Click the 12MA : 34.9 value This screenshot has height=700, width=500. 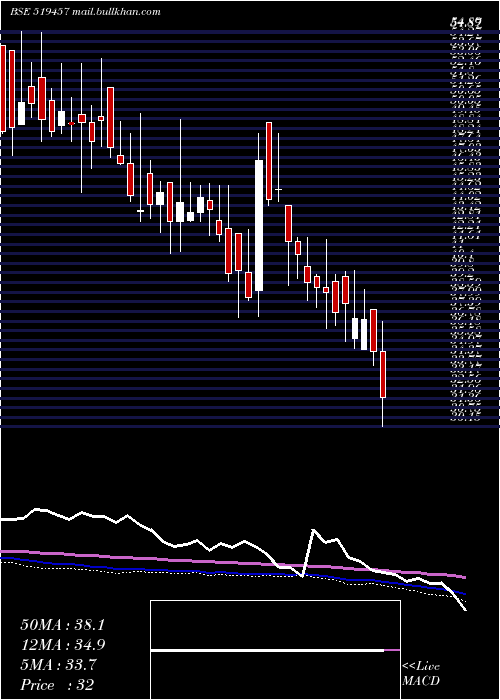tap(63, 645)
